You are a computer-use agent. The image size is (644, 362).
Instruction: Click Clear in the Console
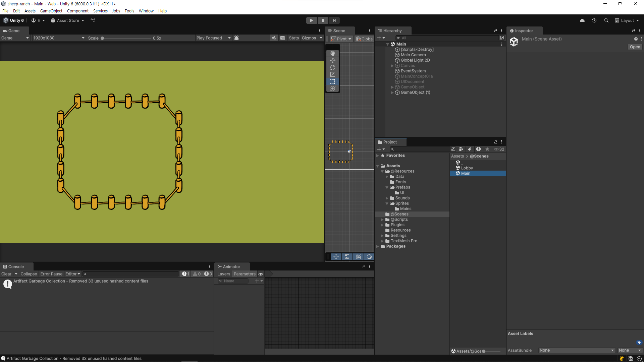tap(6, 274)
